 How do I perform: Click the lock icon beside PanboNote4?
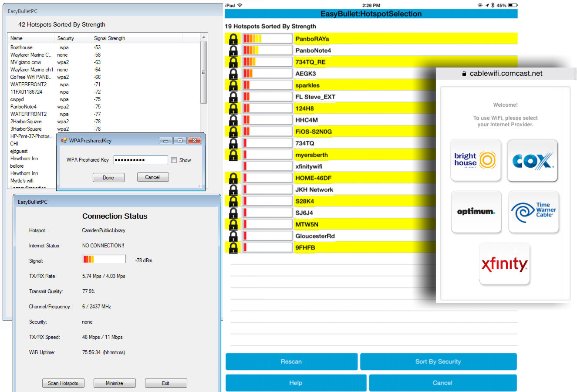[x=233, y=51]
